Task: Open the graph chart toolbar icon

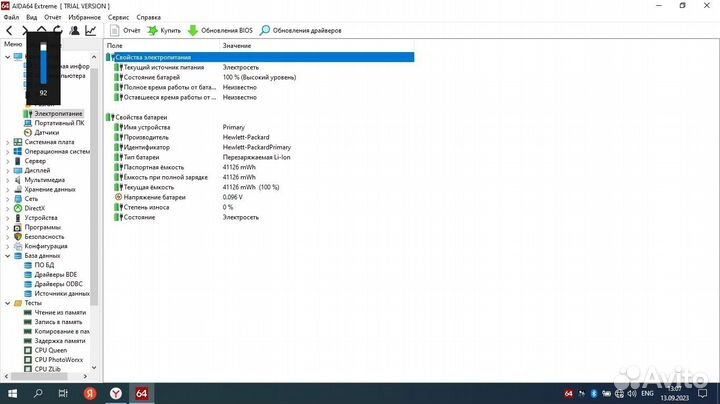Action: click(x=91, y=30)
